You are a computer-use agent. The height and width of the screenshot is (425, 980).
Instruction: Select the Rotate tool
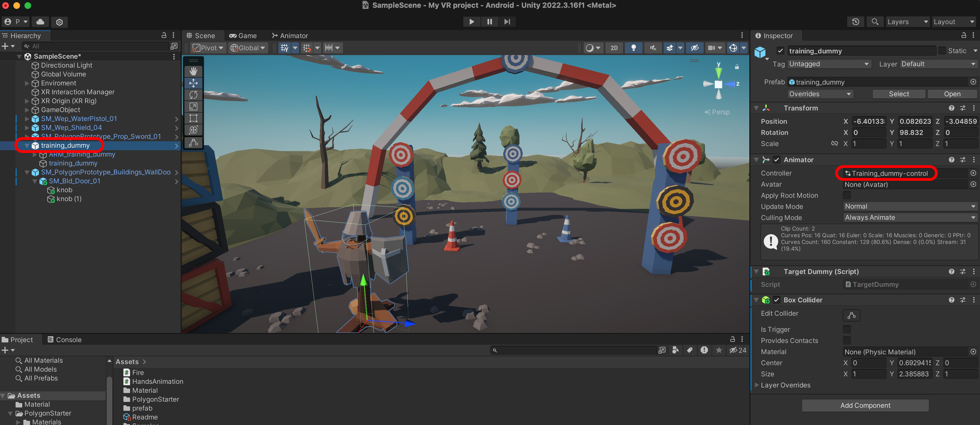(193, 95)
